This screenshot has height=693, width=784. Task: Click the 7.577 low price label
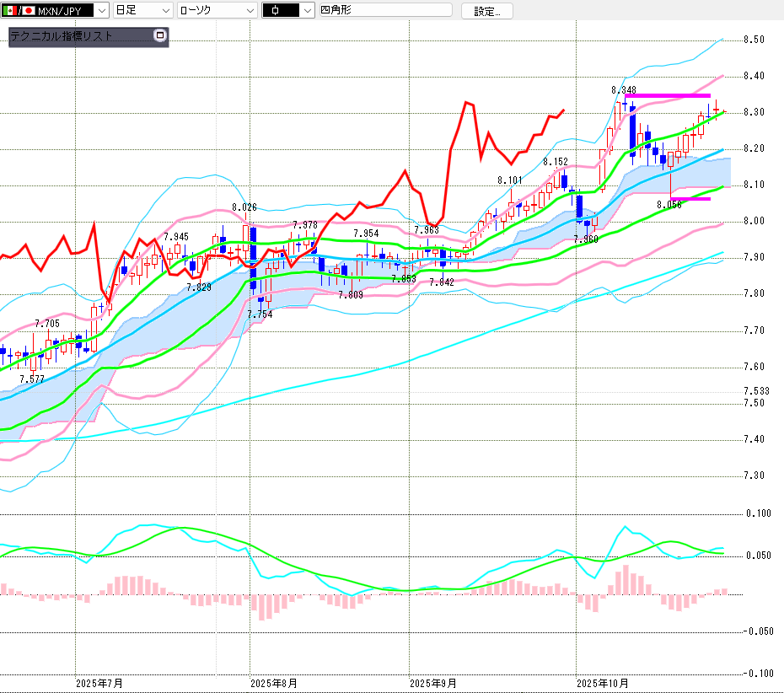click(x=32, y=379)
